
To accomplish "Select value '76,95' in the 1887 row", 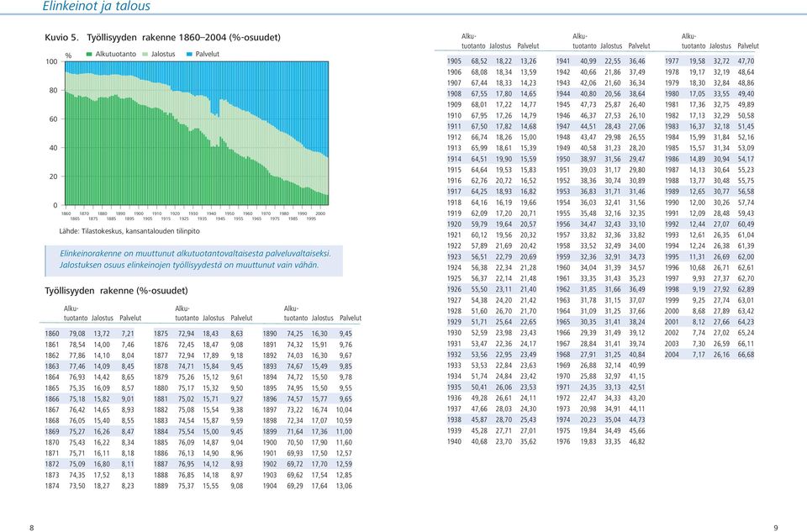I will coord(187,464).
